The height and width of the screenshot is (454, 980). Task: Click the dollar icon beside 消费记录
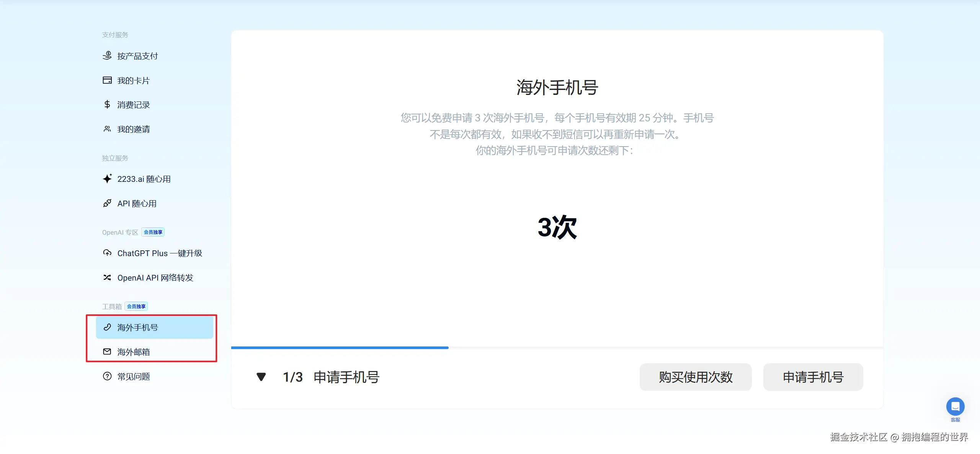point(107,105)
